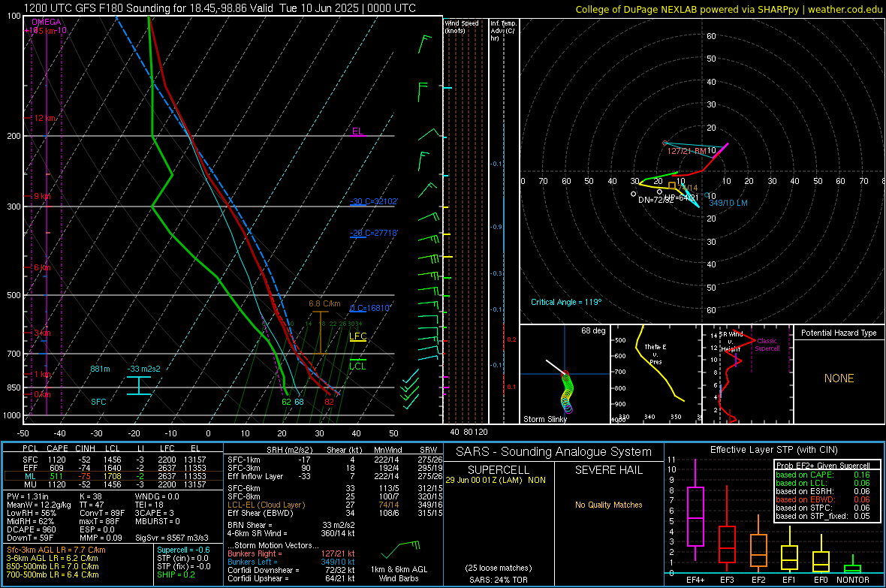Click the 127/21 RM hodograph label

point(686,151)
